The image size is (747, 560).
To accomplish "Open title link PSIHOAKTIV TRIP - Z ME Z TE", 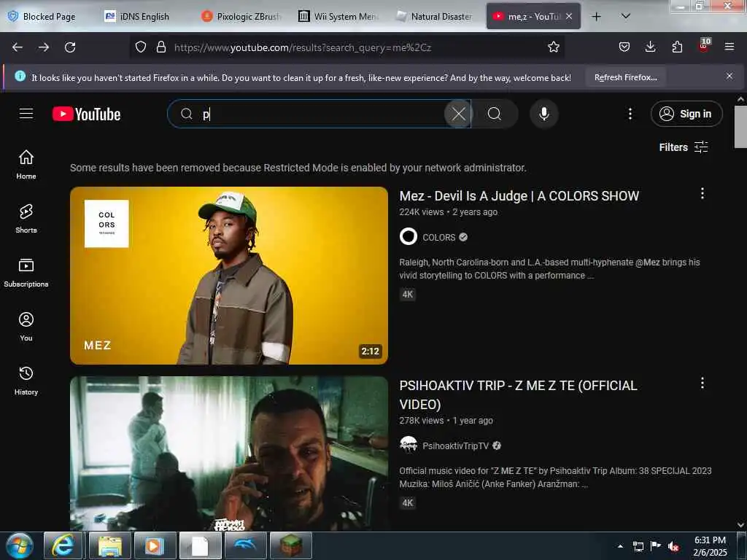I will tap(518, 394).
